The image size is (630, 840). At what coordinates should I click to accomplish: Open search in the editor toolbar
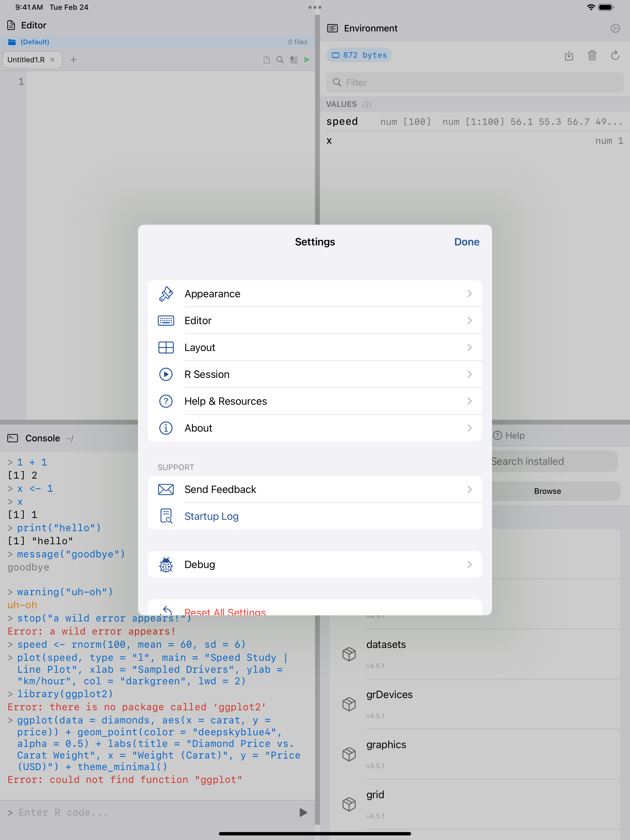coord(280,60)
